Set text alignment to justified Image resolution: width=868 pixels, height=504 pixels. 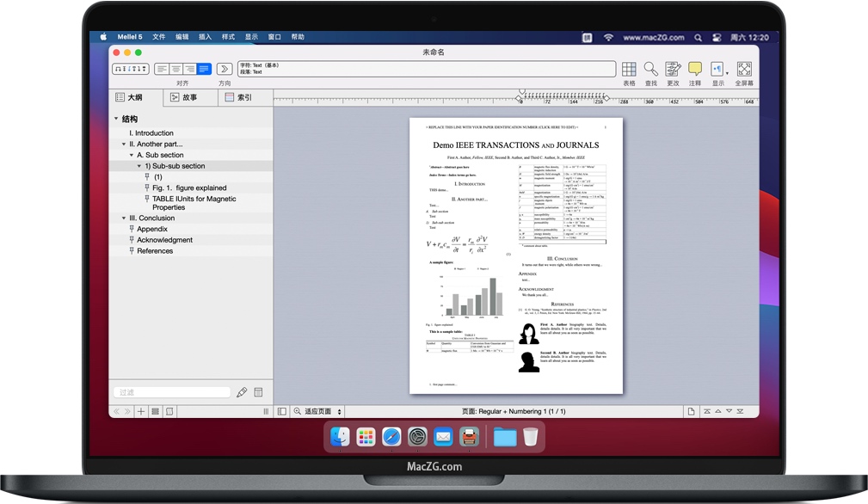pos(204,69)
